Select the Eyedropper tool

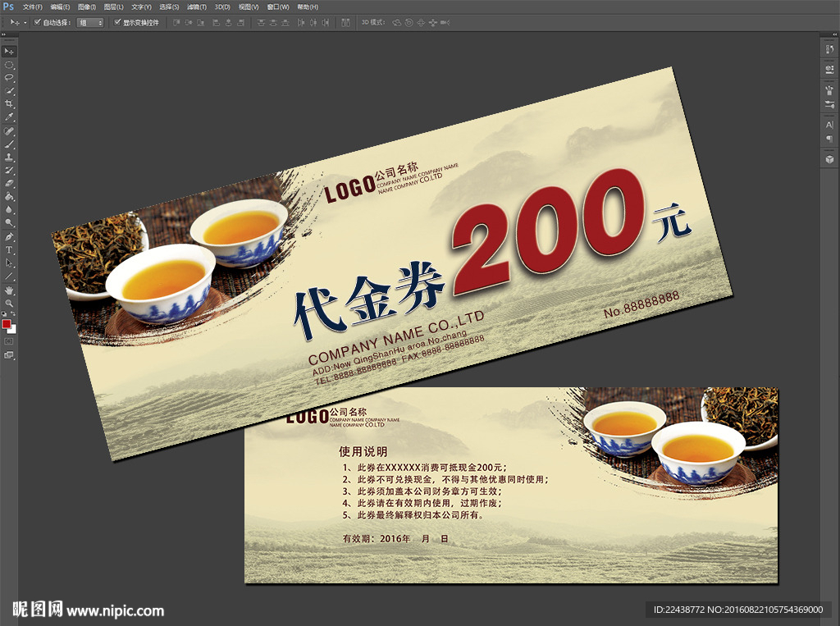(x=9, y=117)
